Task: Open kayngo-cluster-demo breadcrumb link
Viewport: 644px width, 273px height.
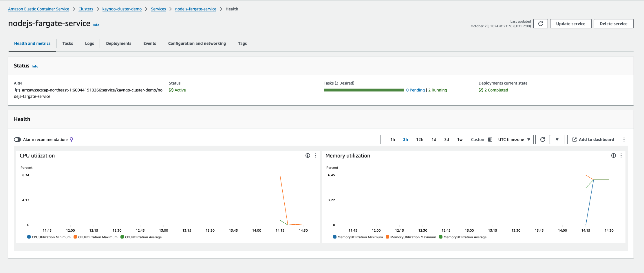Action: pos(122,9)
